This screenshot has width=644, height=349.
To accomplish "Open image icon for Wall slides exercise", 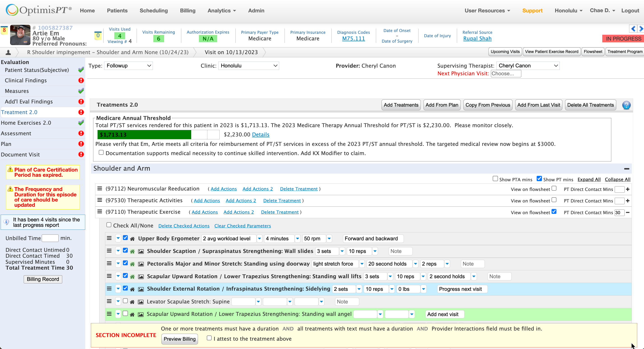I will coord(141,252).
